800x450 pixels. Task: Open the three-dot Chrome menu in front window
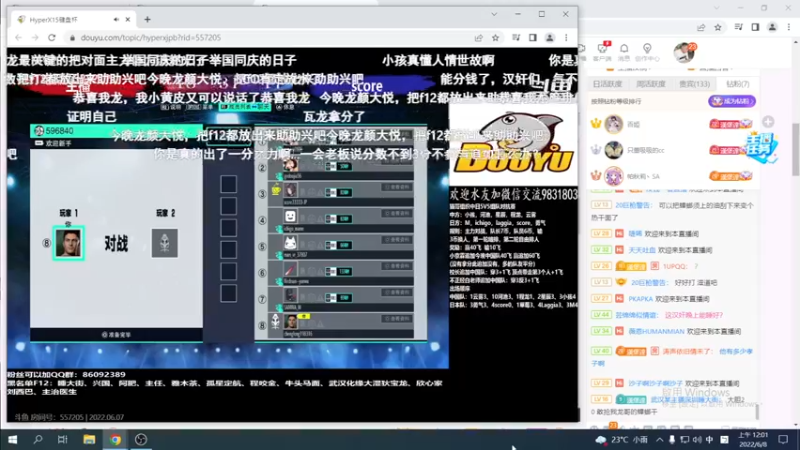click(566, 38)
